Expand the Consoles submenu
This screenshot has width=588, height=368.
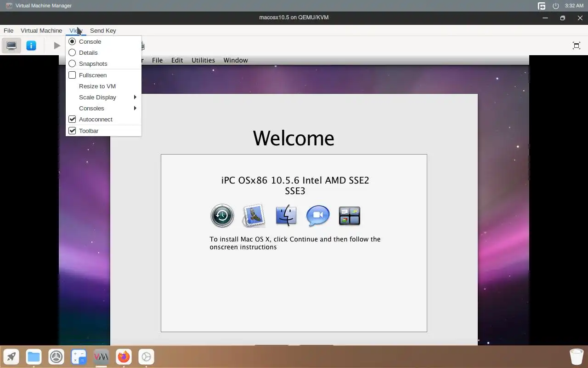(103, 108)
